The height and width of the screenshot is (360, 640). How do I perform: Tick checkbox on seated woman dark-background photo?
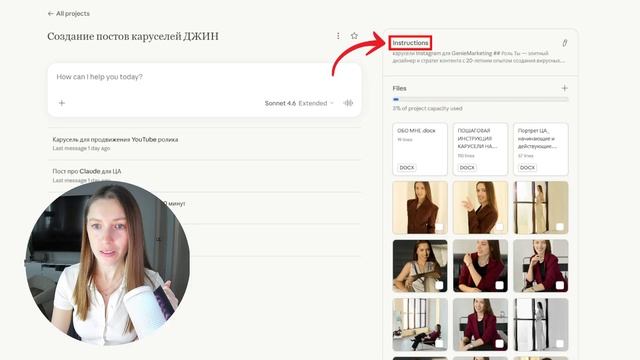tap(439, 285)
